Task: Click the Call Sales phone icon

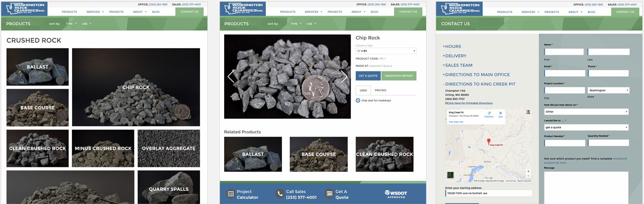Action: pyautogui.click(x=280, y=194)
